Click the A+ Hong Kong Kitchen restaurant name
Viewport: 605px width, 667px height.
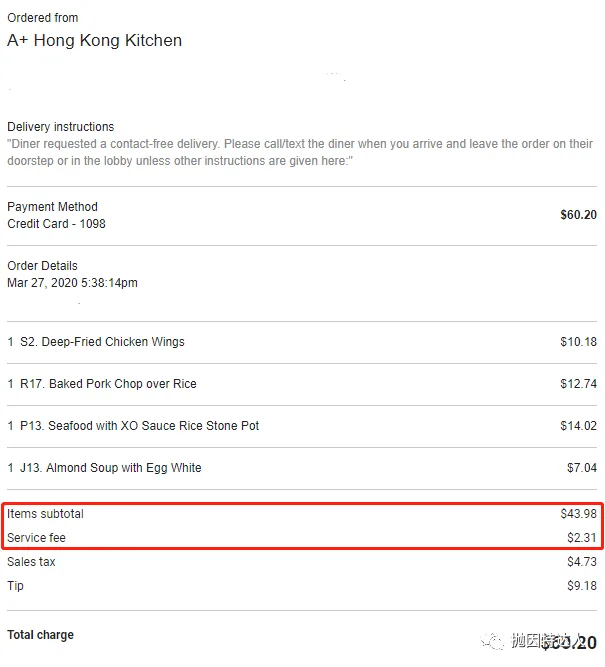click(x=94, y=40)
